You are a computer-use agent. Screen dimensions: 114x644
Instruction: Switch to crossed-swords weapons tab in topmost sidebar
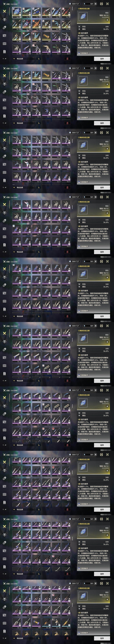click(x=4, y=11)
